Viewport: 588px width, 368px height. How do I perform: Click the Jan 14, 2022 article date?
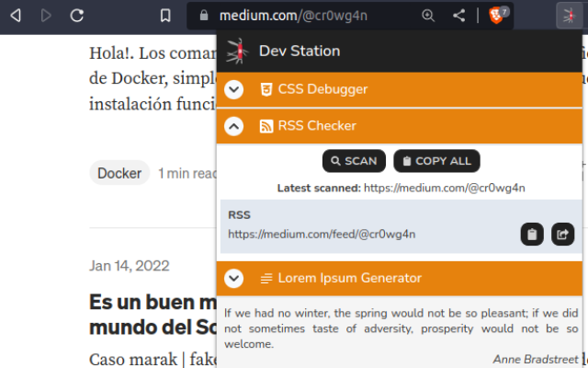(130, 266)
